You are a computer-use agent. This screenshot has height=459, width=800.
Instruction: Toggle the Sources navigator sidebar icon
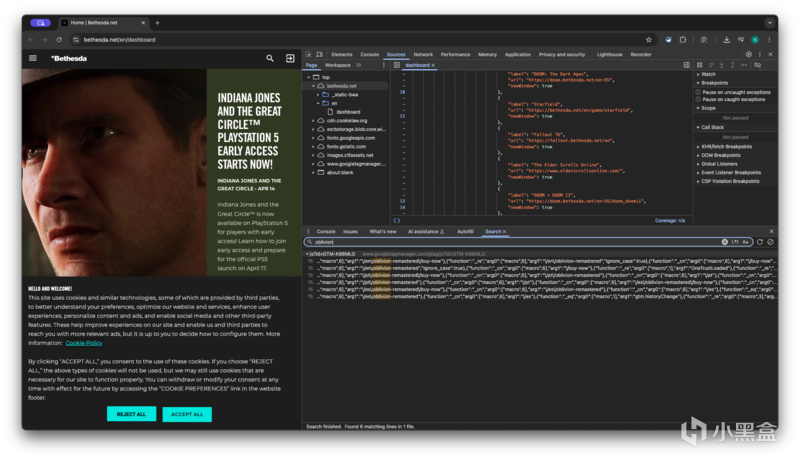click(396, 65)
